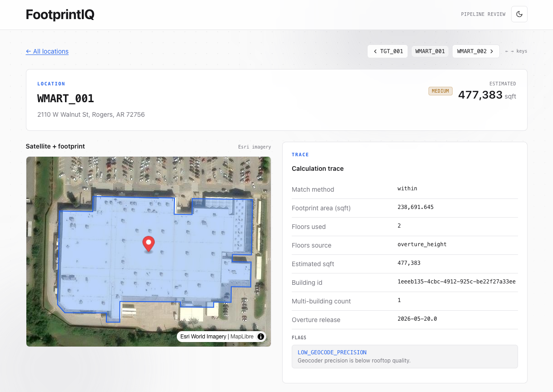Click the Calculation trace heading

tap(318, 169)
